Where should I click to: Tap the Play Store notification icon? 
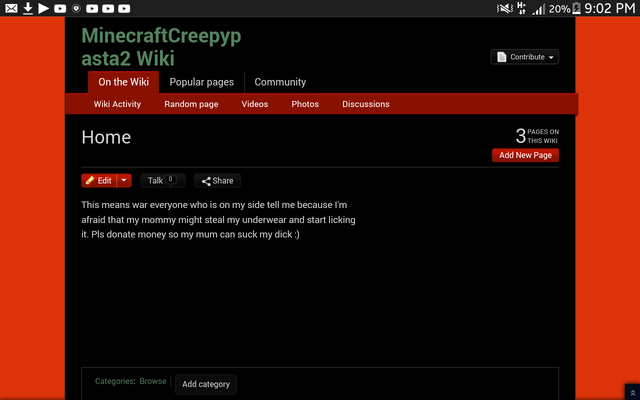point(43,8)
